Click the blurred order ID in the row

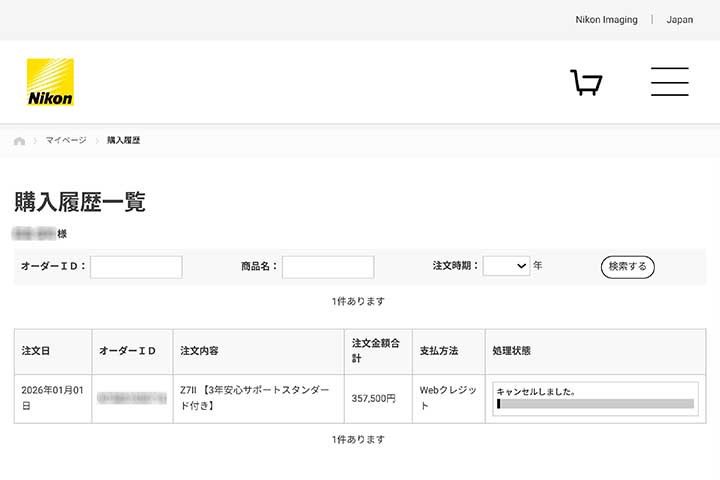click(132, 398)
